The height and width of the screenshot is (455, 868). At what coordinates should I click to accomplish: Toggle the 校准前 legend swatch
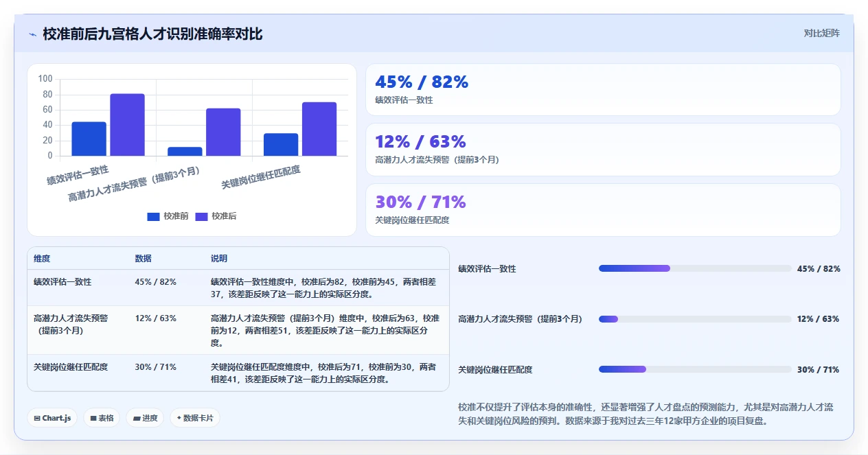click(x=153, y=216)
